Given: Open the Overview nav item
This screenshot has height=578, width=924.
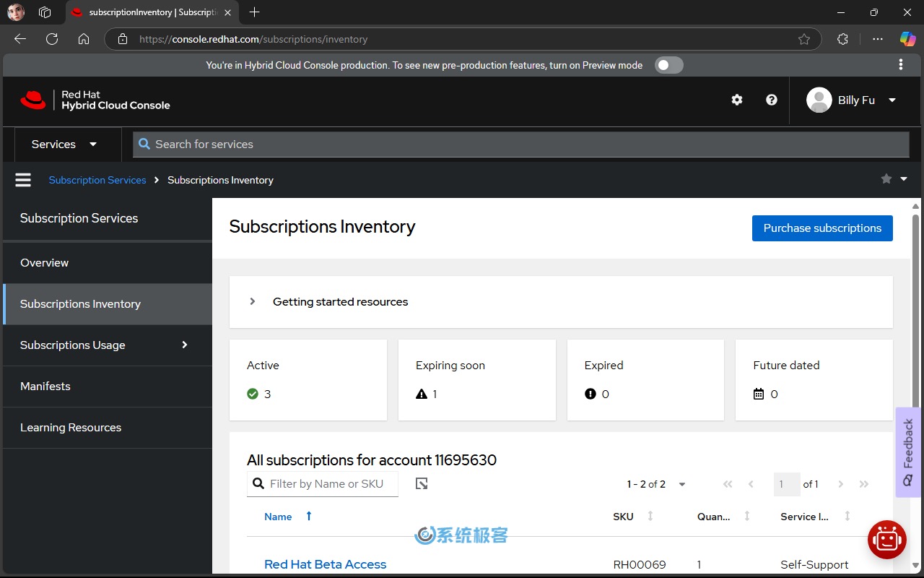Looking at the screenshot, I should point(108,263).
